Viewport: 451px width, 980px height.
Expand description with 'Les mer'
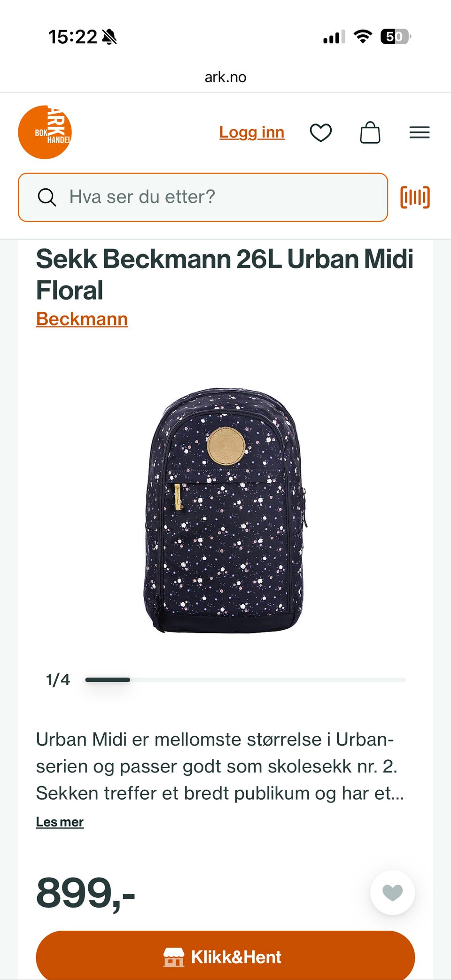pos(60,822)
